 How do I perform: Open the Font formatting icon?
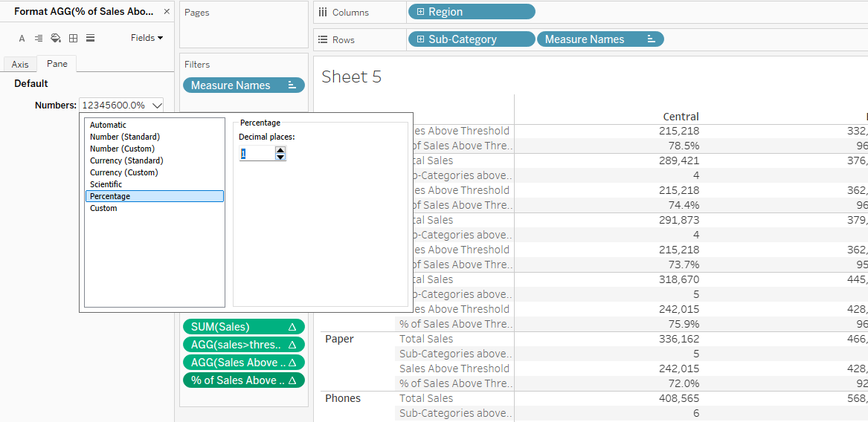pyautogui.click(x=22, y=38)
